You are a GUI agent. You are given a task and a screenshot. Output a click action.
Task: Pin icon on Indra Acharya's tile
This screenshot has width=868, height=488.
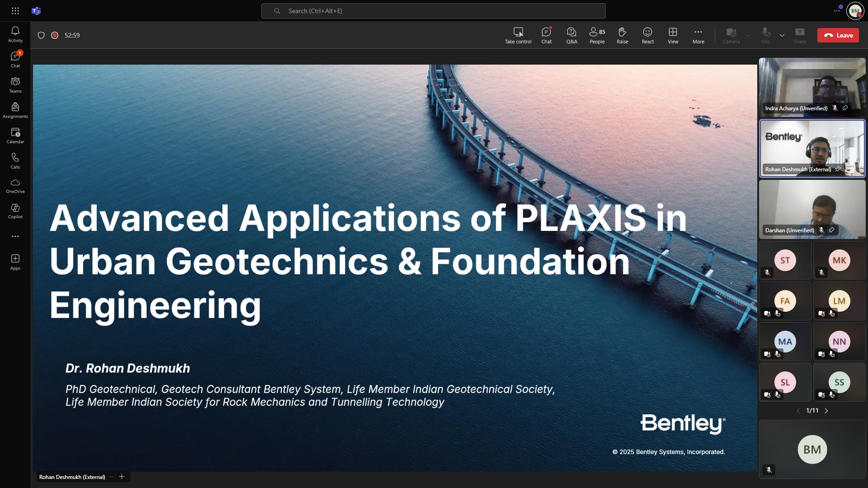(x=844, y=108)
